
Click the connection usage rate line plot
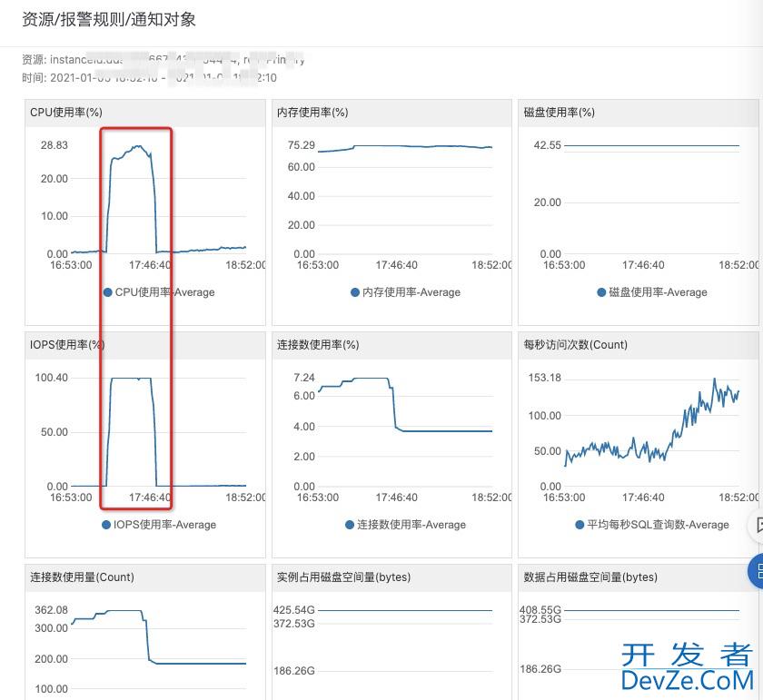(405, 405)
